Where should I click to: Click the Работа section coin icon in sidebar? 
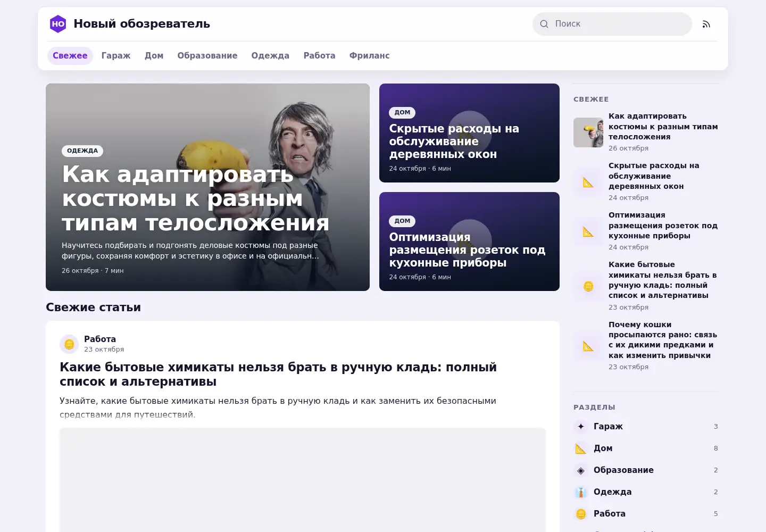tap(581, 514)
